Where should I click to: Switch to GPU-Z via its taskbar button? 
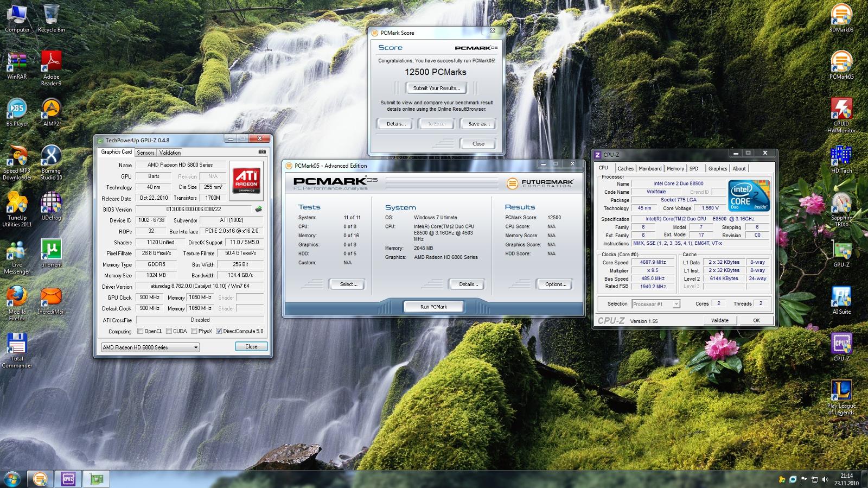97,479
